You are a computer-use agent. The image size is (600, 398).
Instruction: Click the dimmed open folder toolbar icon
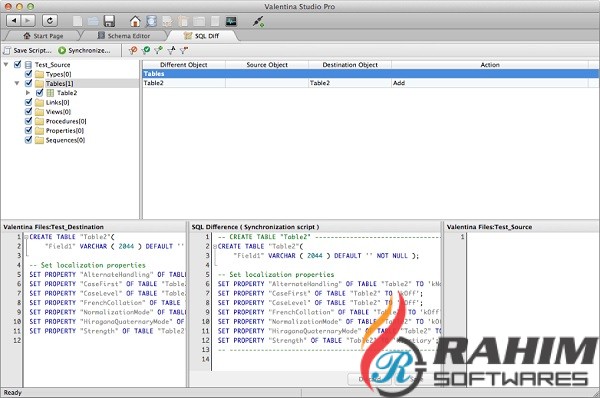pos(93,21)
